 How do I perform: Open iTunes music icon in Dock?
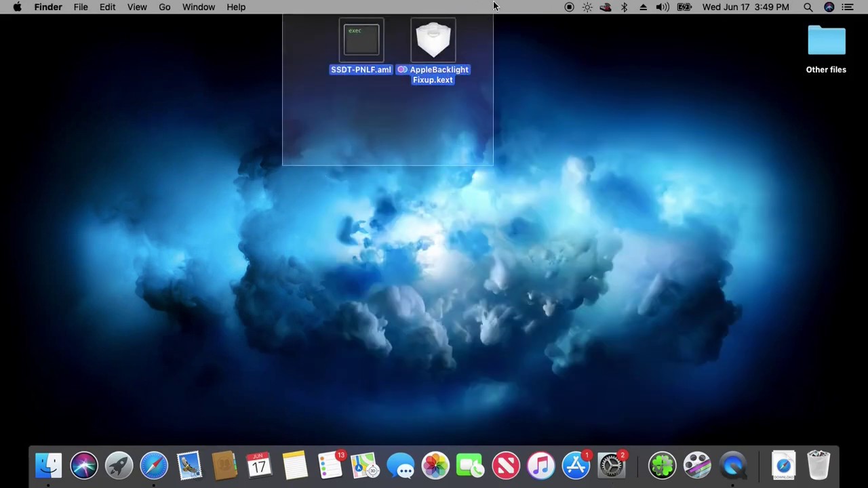[x=541, y=466]
